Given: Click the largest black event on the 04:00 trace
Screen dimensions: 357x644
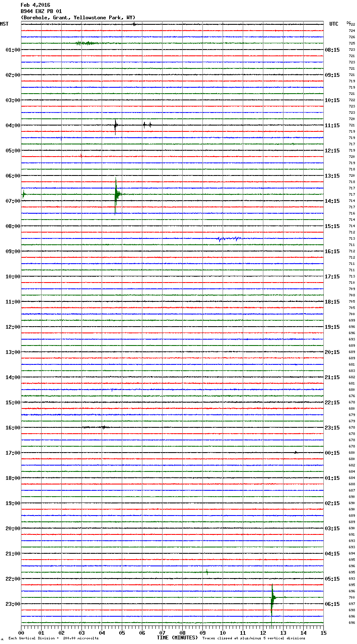Looking at the screenshot, I should 115,126.
